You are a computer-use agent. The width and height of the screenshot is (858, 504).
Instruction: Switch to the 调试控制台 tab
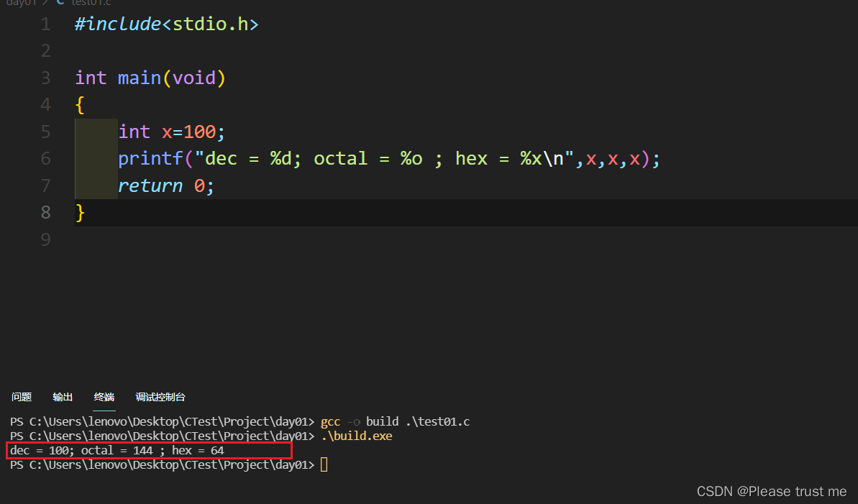(160, 396)
